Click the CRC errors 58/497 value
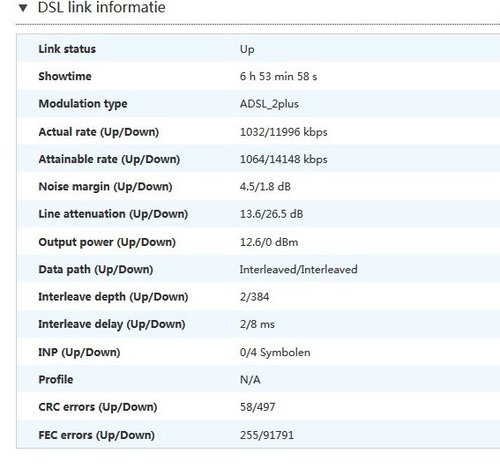 click(x=257, y=407)
